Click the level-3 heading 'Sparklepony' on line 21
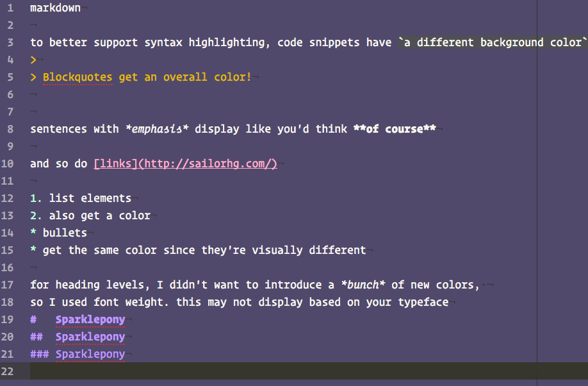588x386 pixels. click(90, 355)
